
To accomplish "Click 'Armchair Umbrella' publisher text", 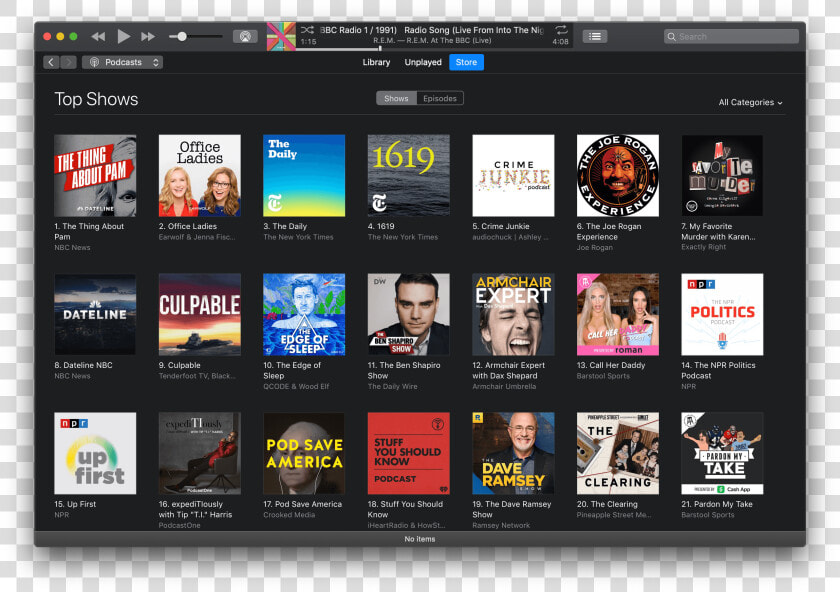I will (x=504, y=386).
